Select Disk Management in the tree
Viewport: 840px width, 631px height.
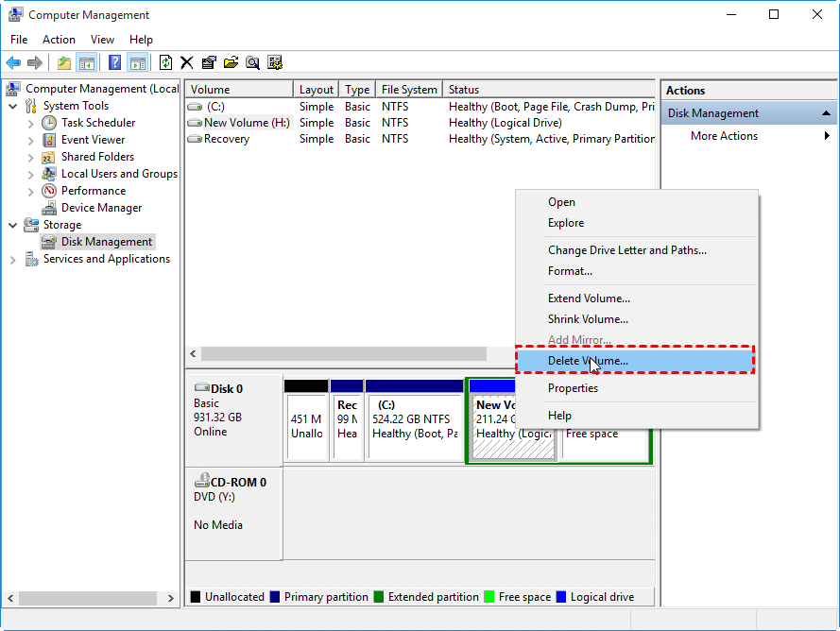107,242
